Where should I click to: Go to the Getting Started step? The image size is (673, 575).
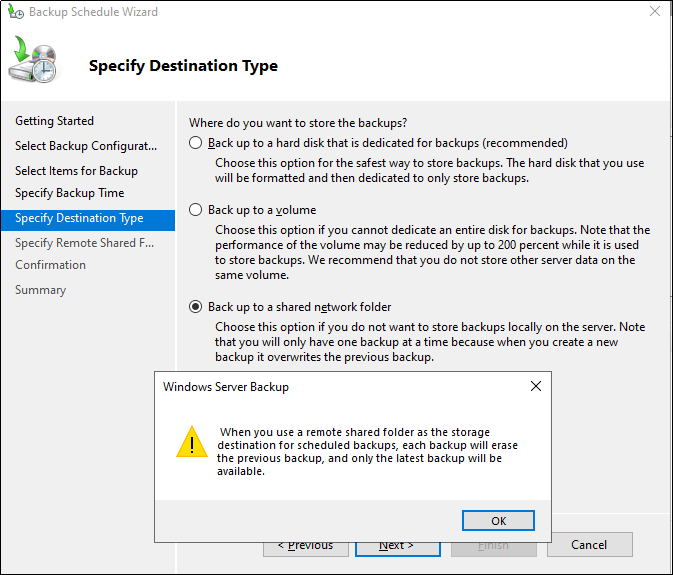click(54, 121)
